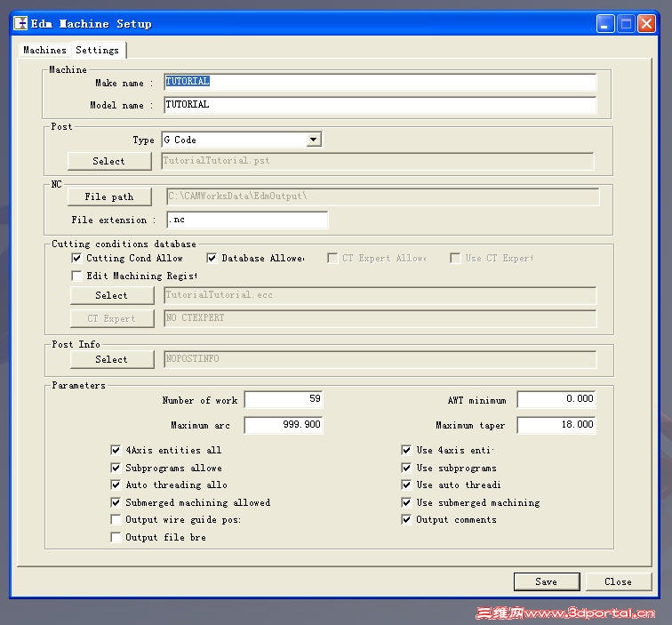Minimize the Edm Machine Setup window

pyautogui.click(x=605, y=24)
